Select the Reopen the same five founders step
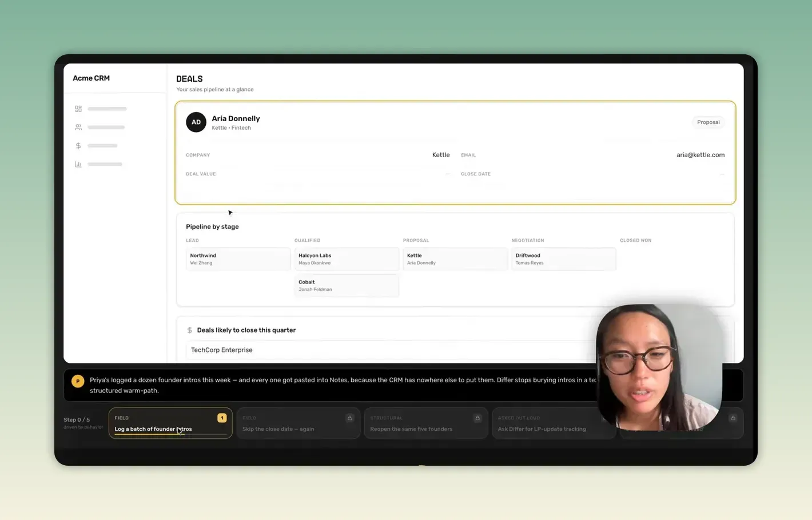The width and height of the screenshot is (812, 520). (426, 423)
